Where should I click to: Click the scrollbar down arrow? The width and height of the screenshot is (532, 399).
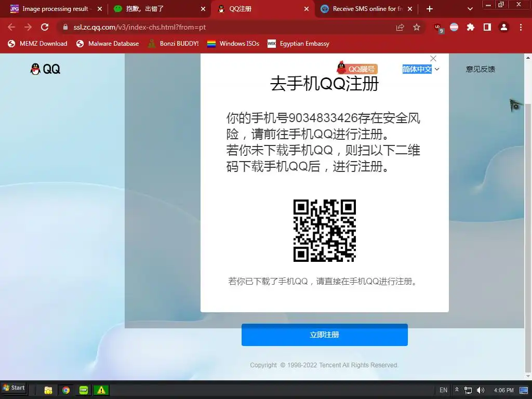(x=528, y=376)
